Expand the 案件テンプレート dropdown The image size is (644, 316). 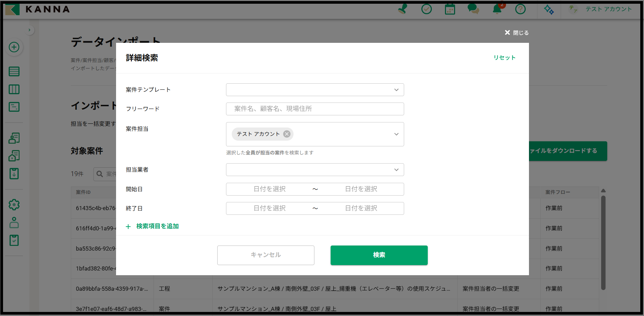tap(396, 90)
